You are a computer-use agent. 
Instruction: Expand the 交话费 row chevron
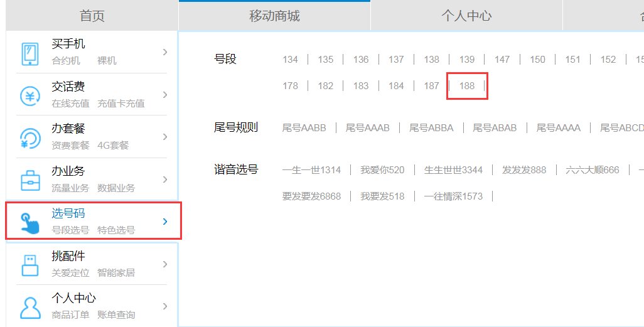click(164, 95)
